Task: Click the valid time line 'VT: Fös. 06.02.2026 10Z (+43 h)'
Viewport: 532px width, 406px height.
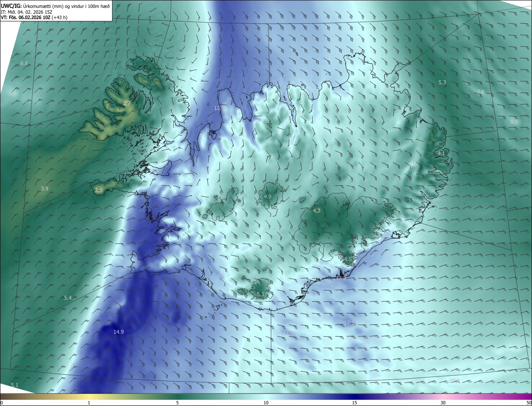Action: point(34,17)
